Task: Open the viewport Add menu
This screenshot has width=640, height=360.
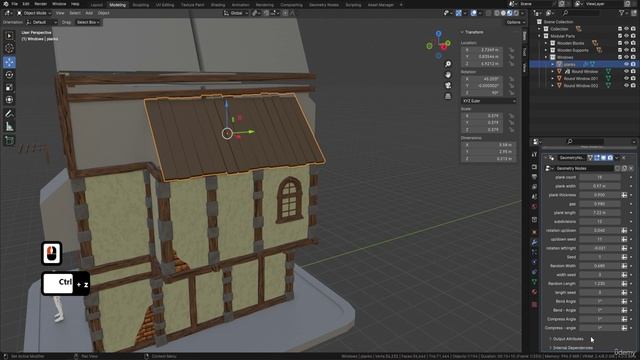Action: [89, 13]
